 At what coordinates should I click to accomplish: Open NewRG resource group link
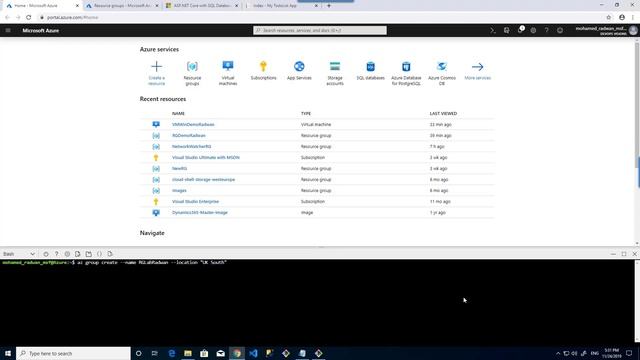pyautogui.click(x=180, y=169)
